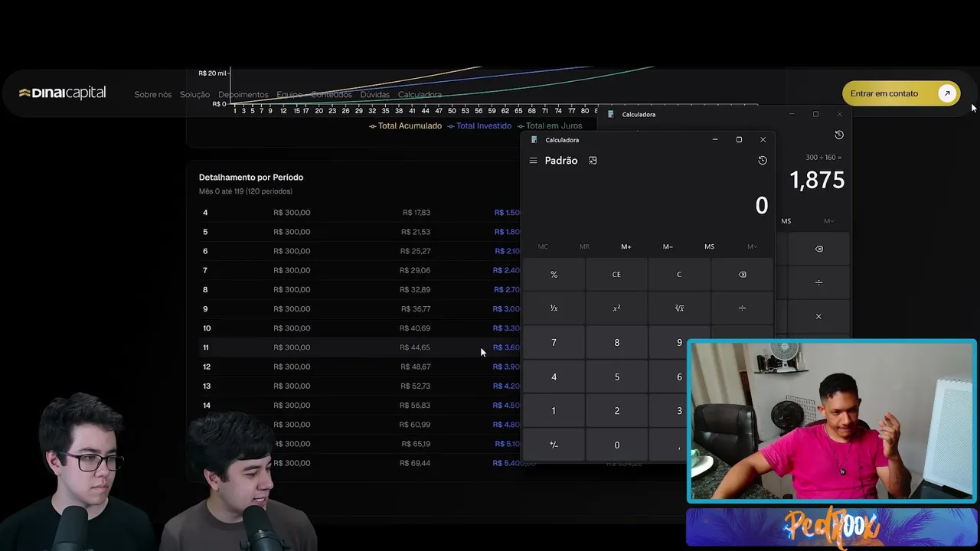Click the plus/minus sign key
The image size is (980, 551).
click(x=554, y=445)
